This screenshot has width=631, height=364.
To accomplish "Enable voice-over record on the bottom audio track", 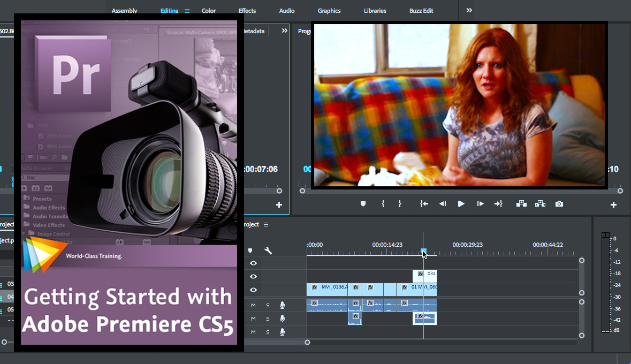I will [x=283, y=332].
